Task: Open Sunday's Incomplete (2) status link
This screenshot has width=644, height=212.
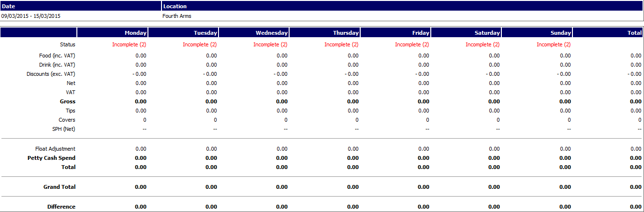Action: coord(554,44)
